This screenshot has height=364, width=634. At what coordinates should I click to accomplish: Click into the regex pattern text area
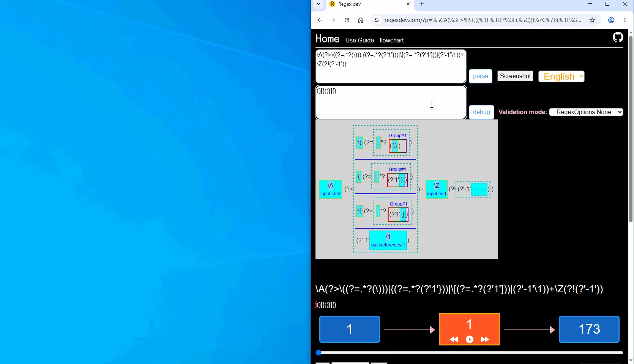click(391, 66)
